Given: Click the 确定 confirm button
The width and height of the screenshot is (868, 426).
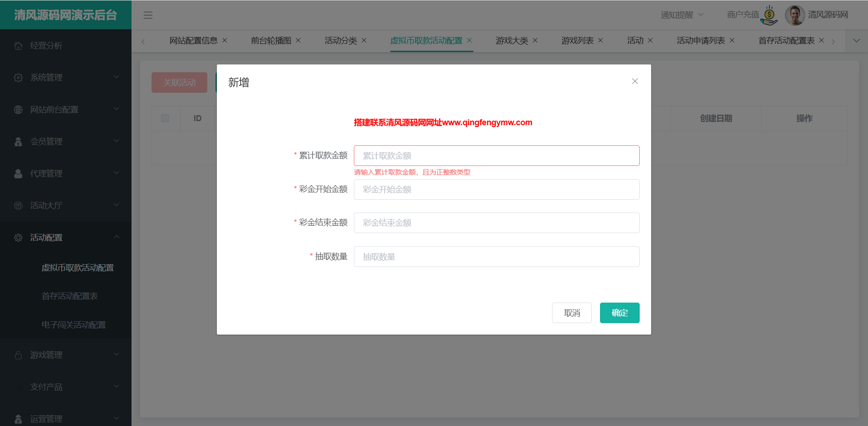Looking at the screenshot, I should [619, 313].
